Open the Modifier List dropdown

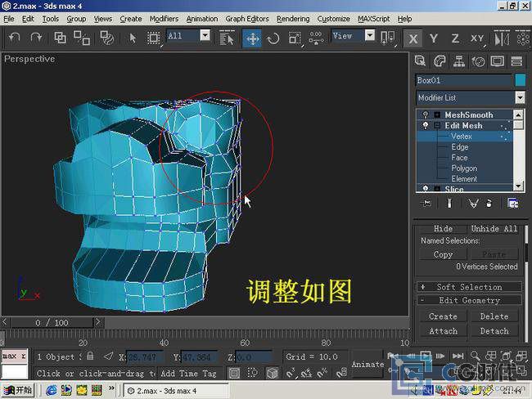pyautogui.click(x=520, y=97)
